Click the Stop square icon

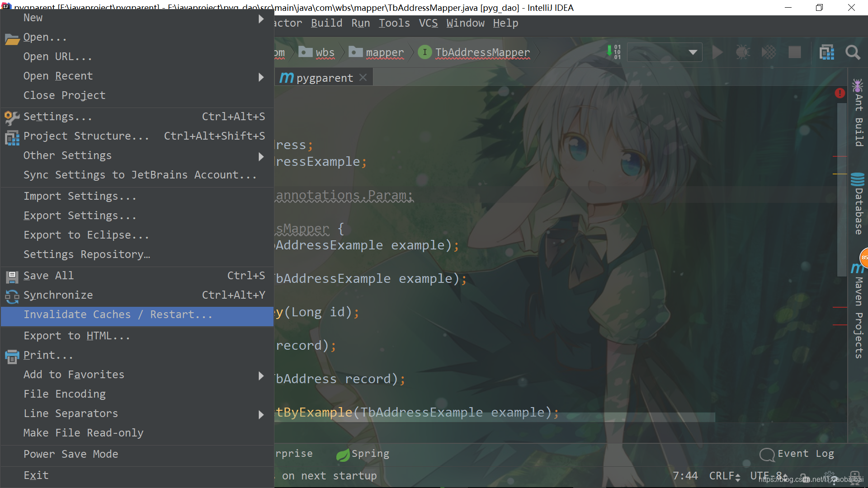[795, 52]
